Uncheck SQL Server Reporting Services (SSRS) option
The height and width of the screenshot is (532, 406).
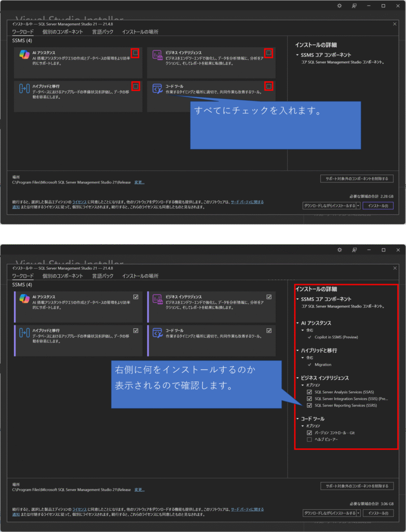tap(309, 405)
